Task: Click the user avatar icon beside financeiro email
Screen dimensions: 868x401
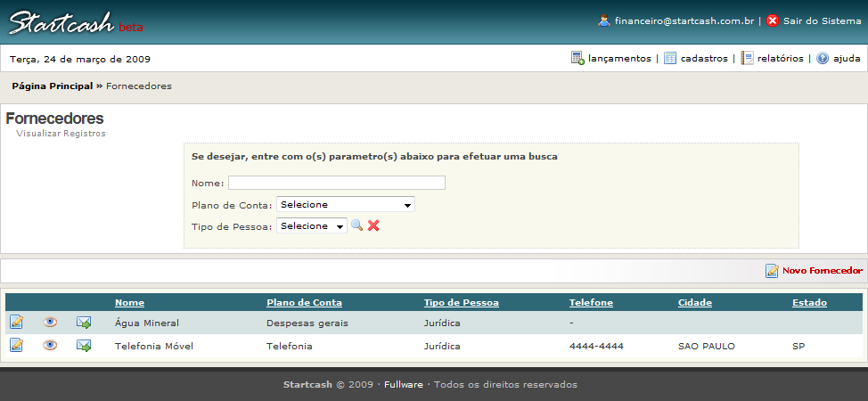Action: pos(604,21)
